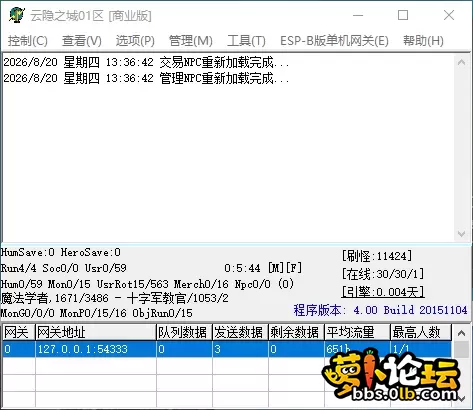Screen dimensions: 473x410
Task: Click the 管理NPC重新加载完成 log line
Action: 146,78
